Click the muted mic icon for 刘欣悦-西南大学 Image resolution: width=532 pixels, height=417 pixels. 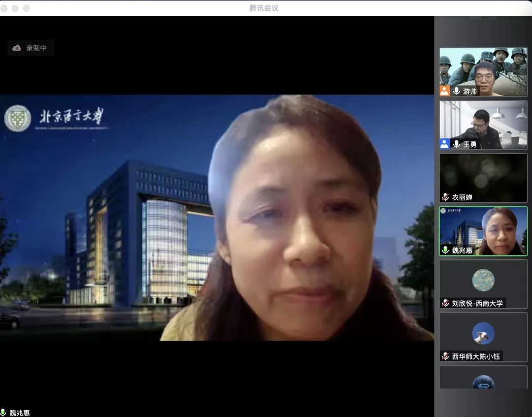(x=445, y=303)
